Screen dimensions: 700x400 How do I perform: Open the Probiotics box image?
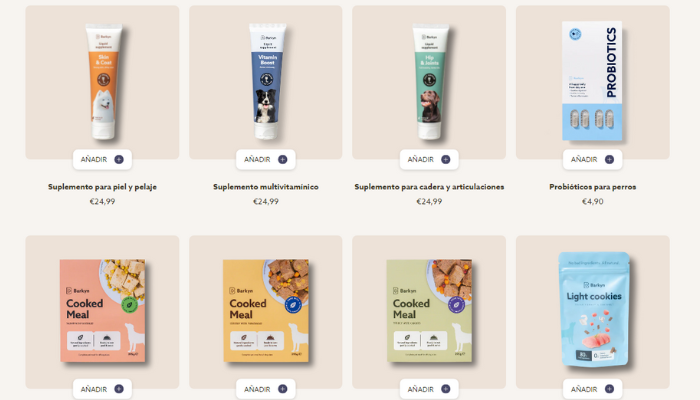coord(592,81)
